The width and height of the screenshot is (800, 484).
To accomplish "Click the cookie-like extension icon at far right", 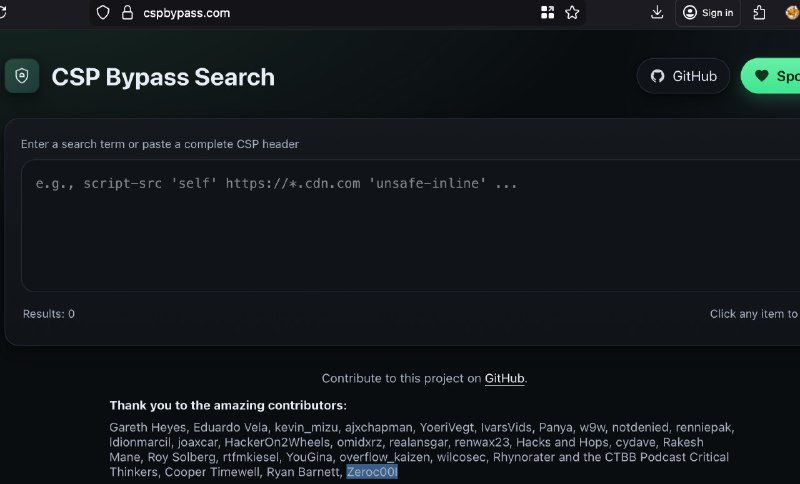I will 791,13.
